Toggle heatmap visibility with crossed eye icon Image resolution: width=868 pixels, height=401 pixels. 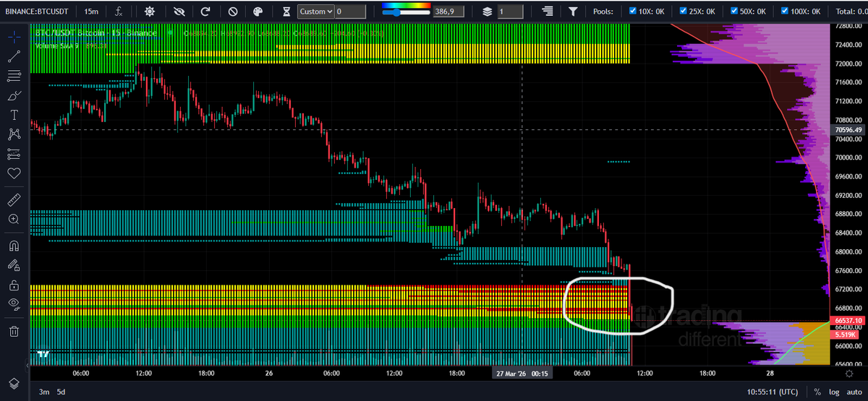(x=178, y=12)
